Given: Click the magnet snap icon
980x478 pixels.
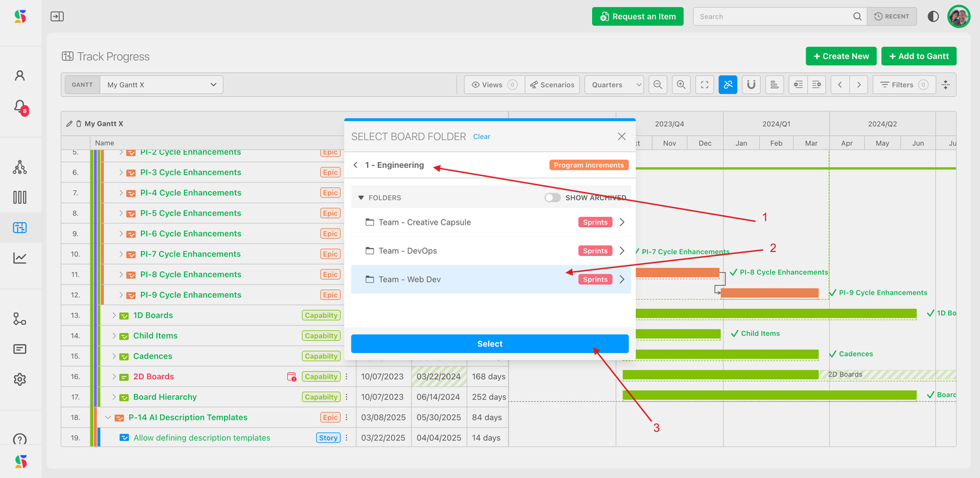Looking at the screenshot, I should 751,85.
